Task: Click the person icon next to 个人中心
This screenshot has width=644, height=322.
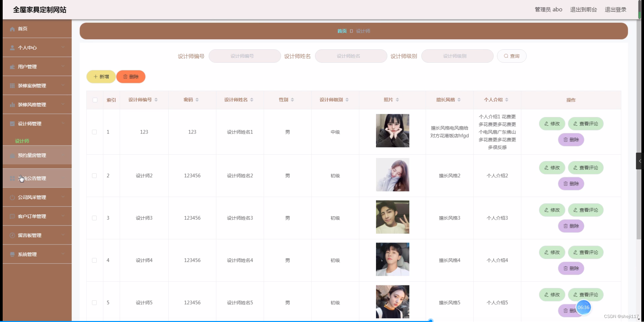Action: [12, 48]
